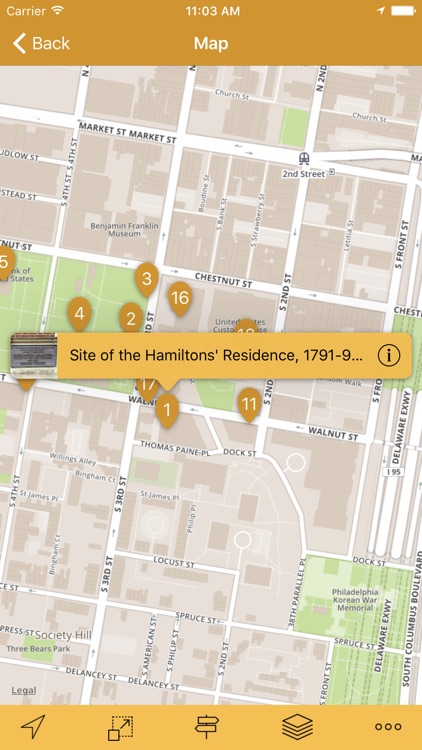Select map pin number 3
This screenshot has width=422, height=750.
tap(147, 279)
